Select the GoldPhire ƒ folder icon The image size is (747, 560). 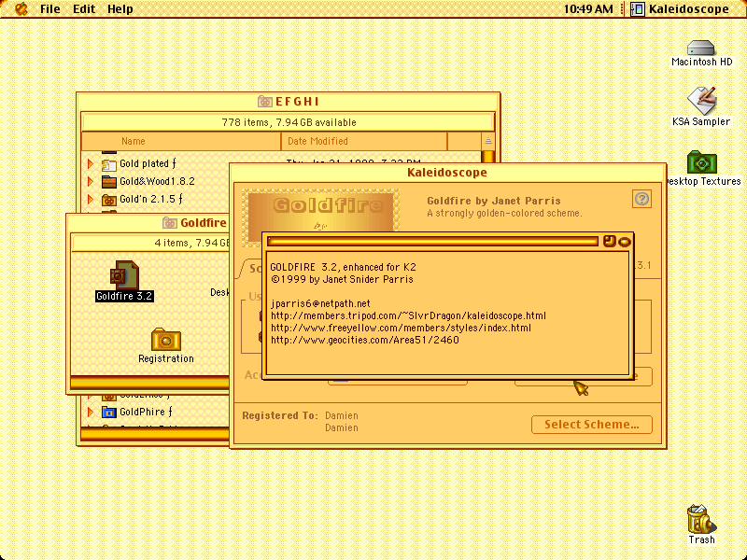109,412
